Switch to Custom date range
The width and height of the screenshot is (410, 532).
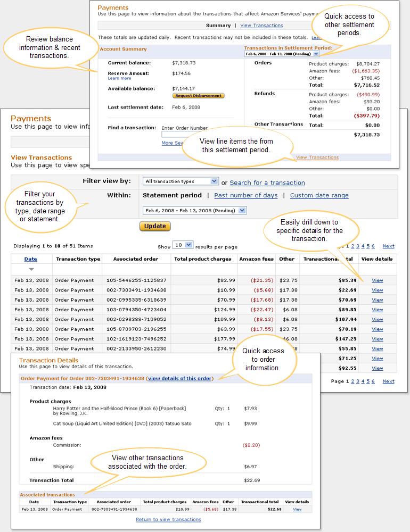319,195
